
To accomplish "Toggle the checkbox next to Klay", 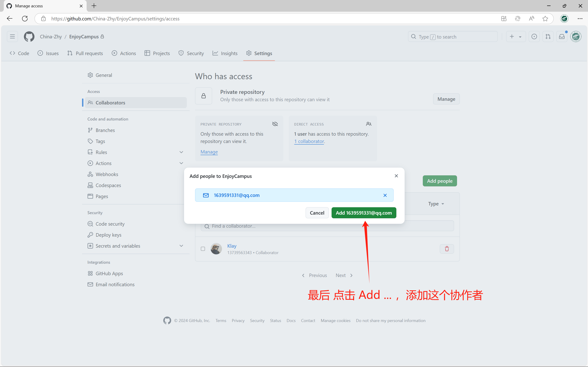I will click(x=203, y=249).
